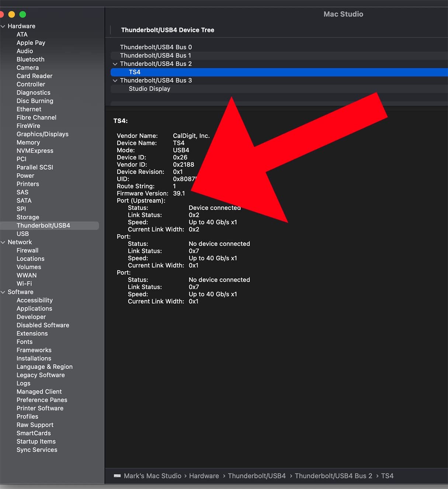The width and height of the screenshot is (448, 489).
Task: Open NVMExpress hardware info
Action: (x=35, y=151)
